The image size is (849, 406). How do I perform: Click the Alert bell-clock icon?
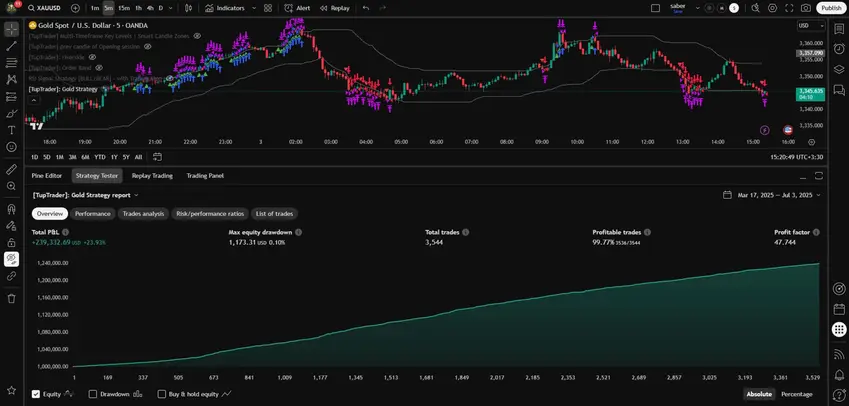[x=297, y=7]
